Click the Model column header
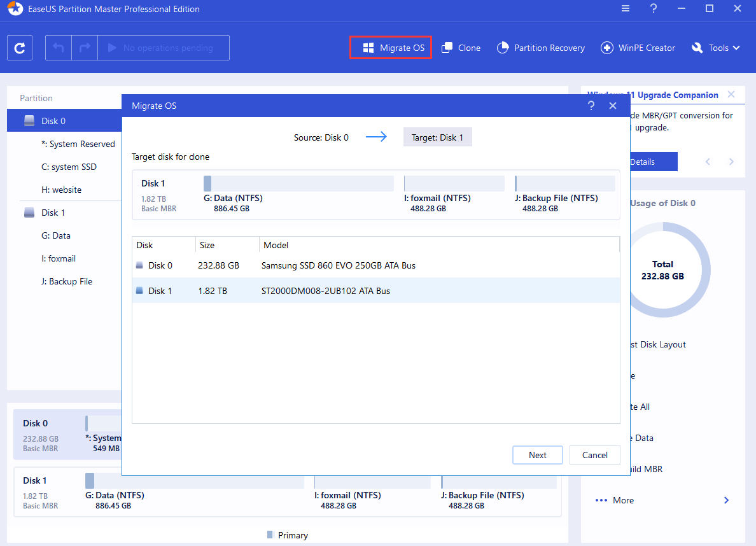This screenshot has width=756, height=546. [438, 245]
